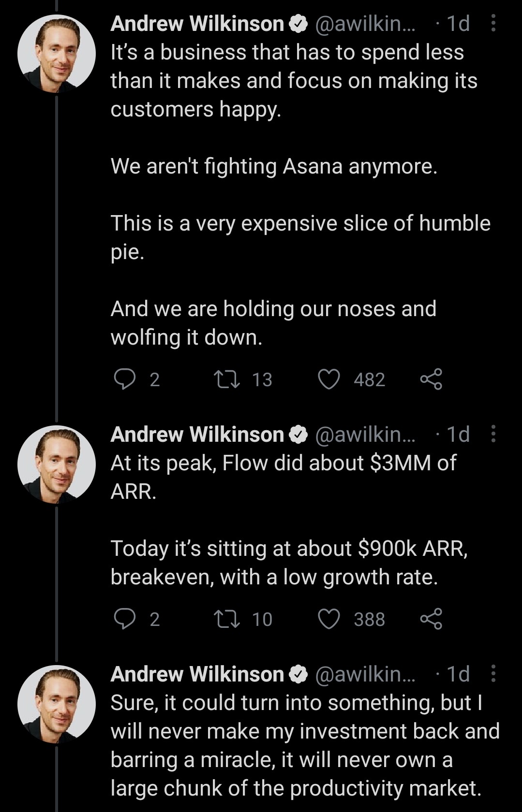522x812 pixels.
Task: Open Andrew Wilkinson name on first tweet
Action: [197, 24]
